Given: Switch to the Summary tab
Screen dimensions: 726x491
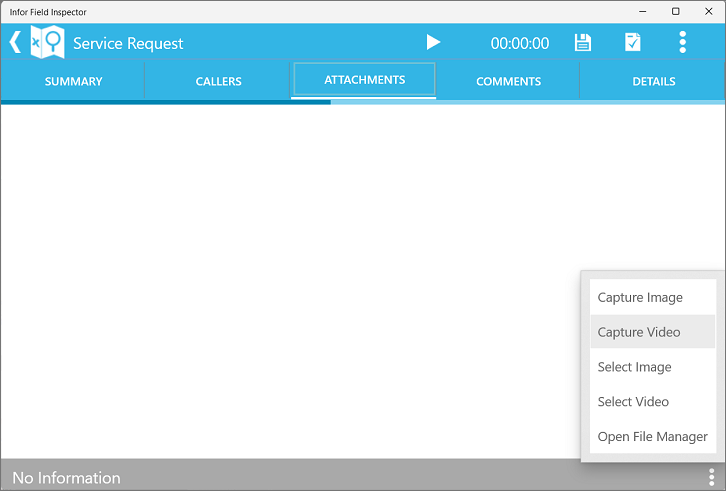Looking at the screenshot, I should pyautogui.click(x=73, y=81).
